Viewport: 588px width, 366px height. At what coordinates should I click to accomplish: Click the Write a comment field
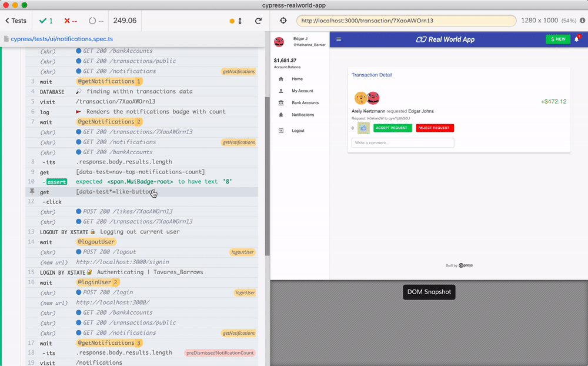403,143
